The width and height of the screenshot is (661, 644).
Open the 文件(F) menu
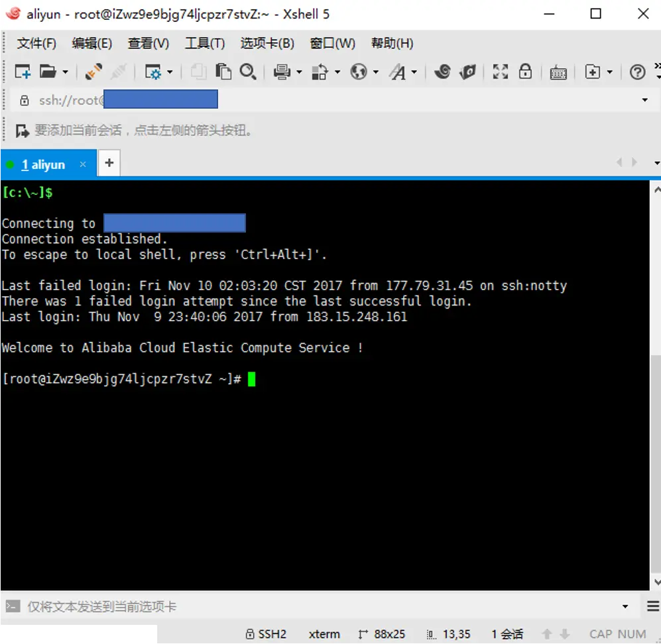36,43
